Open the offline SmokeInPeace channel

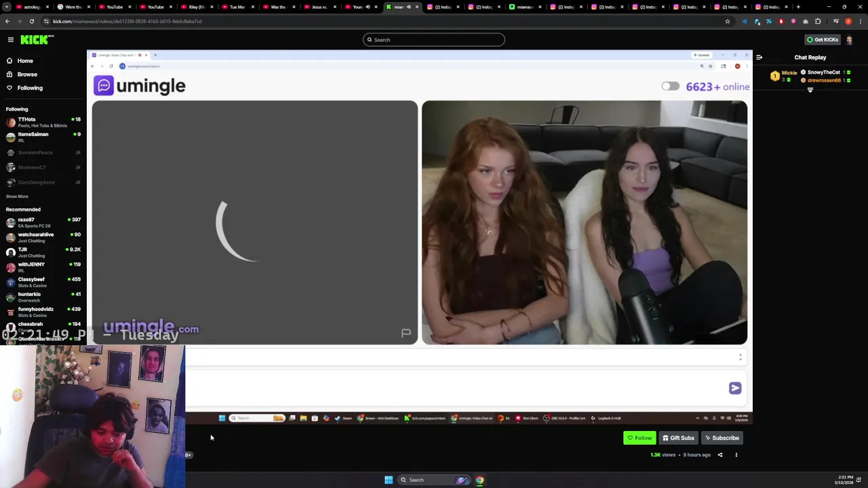(43, 152)
